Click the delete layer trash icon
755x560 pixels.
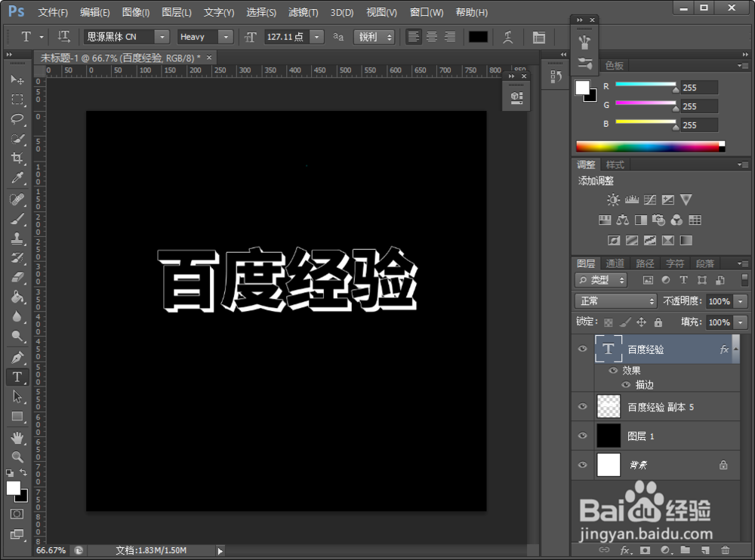[x=725, y=550]
